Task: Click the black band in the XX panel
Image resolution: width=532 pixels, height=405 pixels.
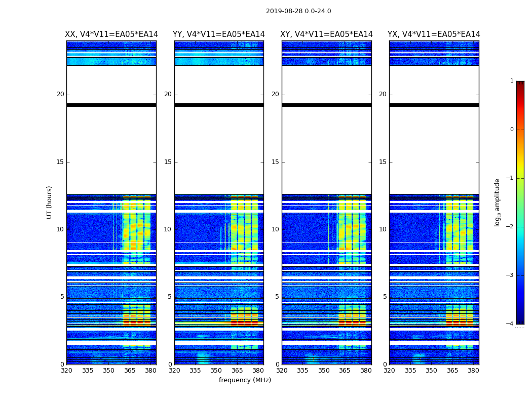Action: click(111, 105)
